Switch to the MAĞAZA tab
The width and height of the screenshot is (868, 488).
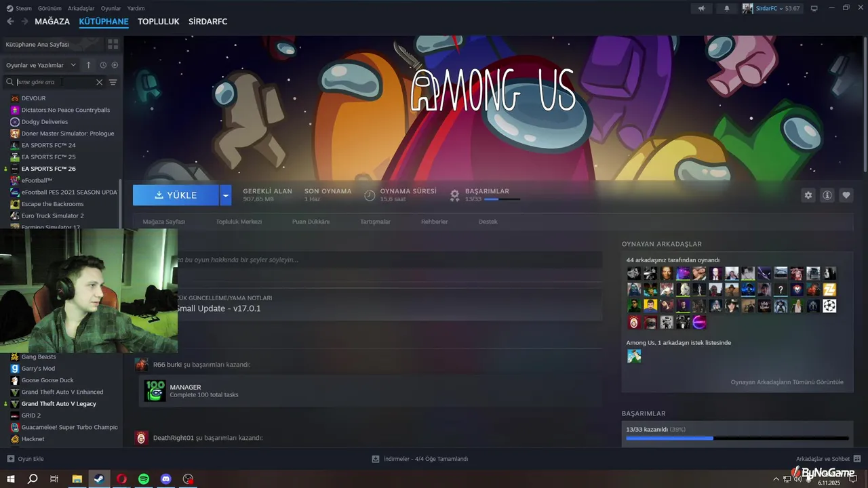[52, 22]
